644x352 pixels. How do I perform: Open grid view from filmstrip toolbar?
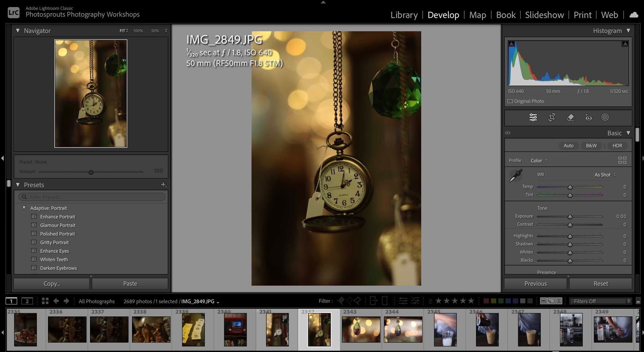[x=45, y=301]
